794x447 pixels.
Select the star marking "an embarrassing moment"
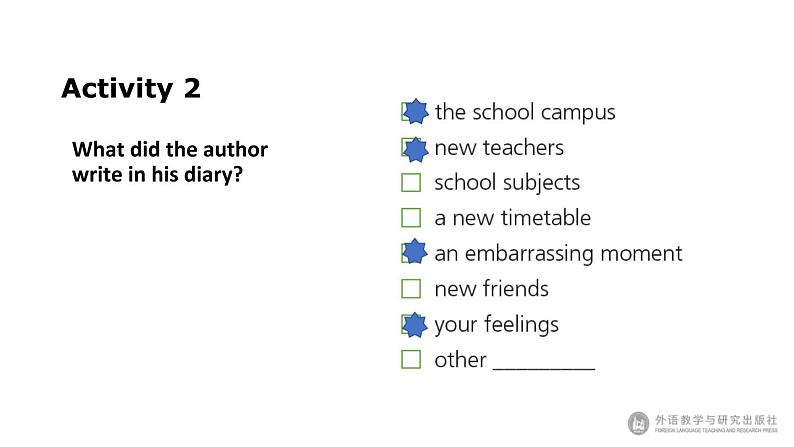tap(415, 253)
